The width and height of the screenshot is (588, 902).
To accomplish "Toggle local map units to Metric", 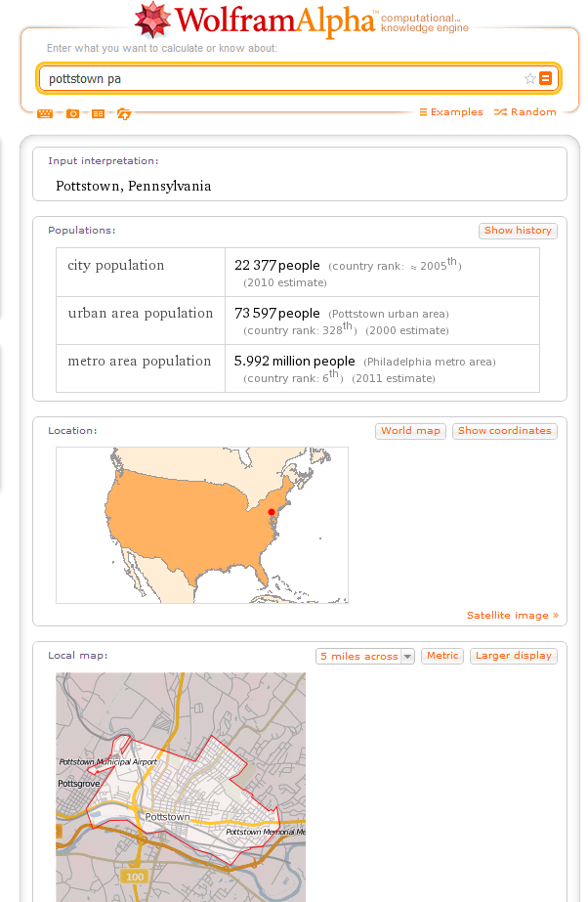I will pyautogui.click(x=442, y=656).
